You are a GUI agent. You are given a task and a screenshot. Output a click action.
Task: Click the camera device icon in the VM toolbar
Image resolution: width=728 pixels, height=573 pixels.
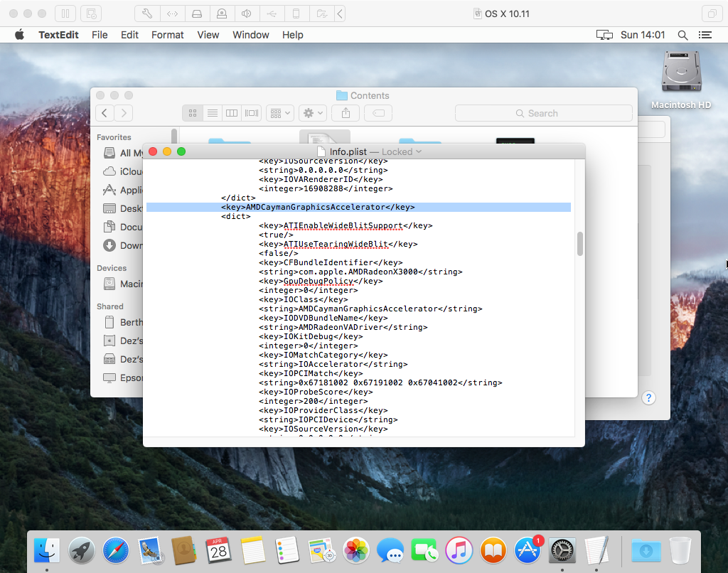(x=222, y=14)
